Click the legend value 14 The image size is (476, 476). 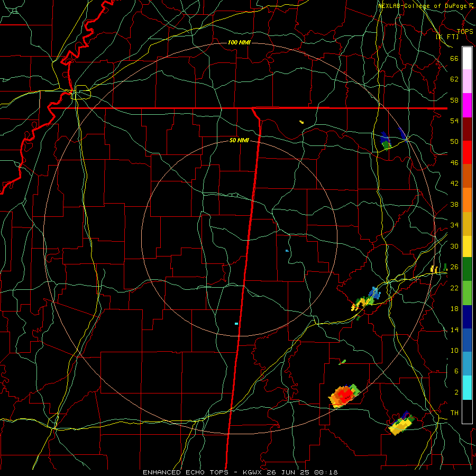[x=454, y=329]
